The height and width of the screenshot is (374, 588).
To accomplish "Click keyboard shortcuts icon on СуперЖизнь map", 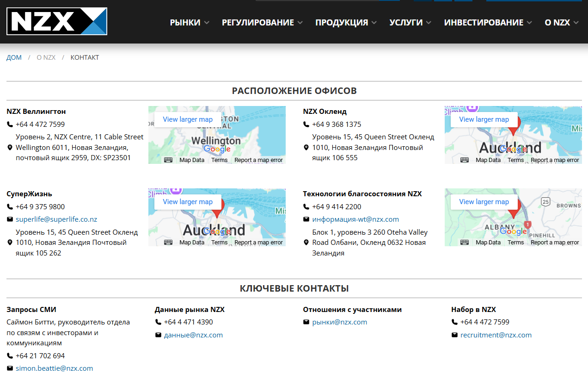I will tap(168, 243).
